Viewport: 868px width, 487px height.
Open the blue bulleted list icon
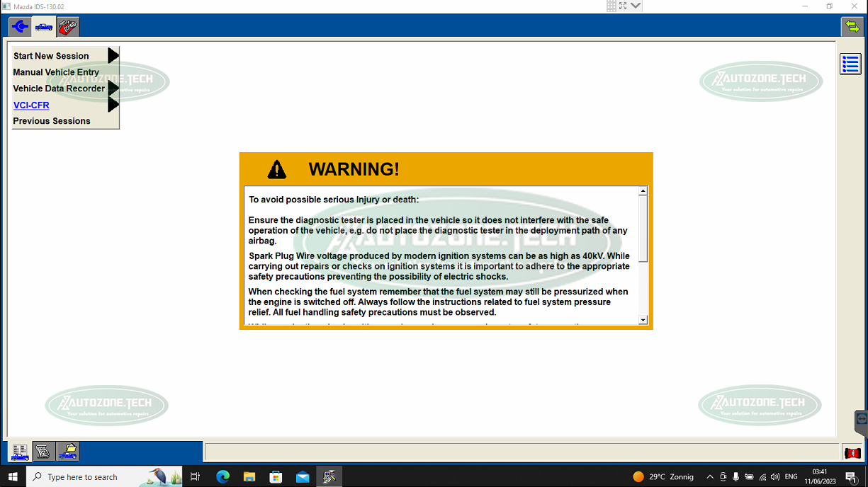click(850, 64)
